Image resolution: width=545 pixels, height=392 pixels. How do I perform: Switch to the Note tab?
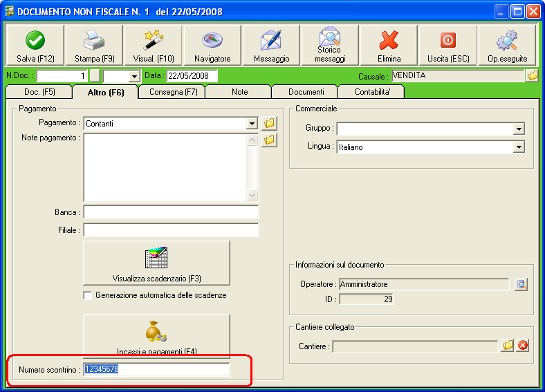(x=239, y=92)
